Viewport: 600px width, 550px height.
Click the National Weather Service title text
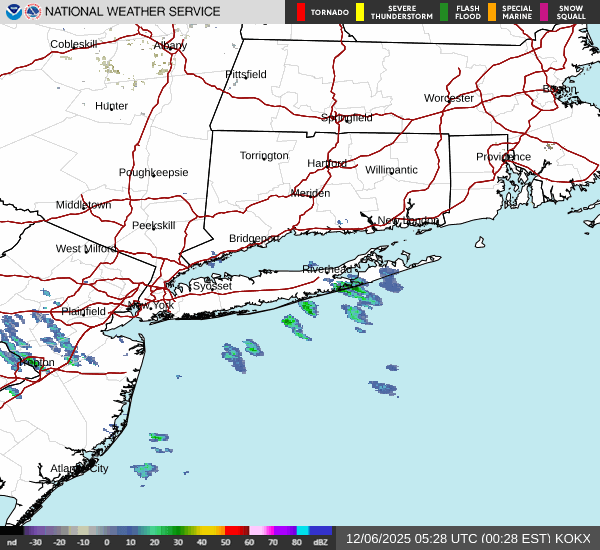(134, 12)
